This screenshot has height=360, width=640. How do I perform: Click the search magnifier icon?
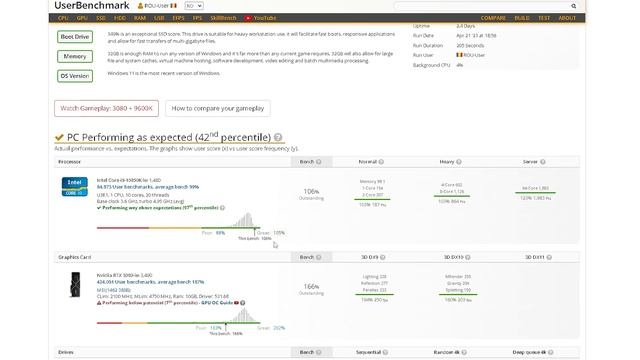pos(573,6)
